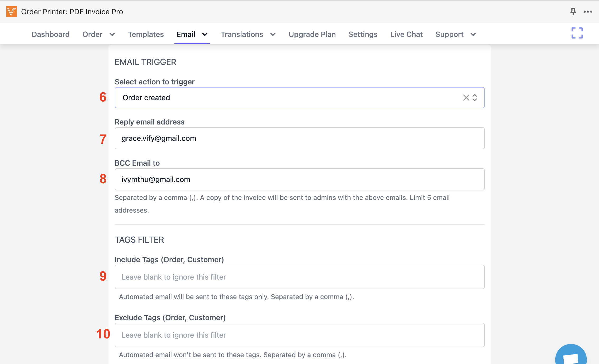Open the Upgrade Plan page

click(x=312, y=34)
